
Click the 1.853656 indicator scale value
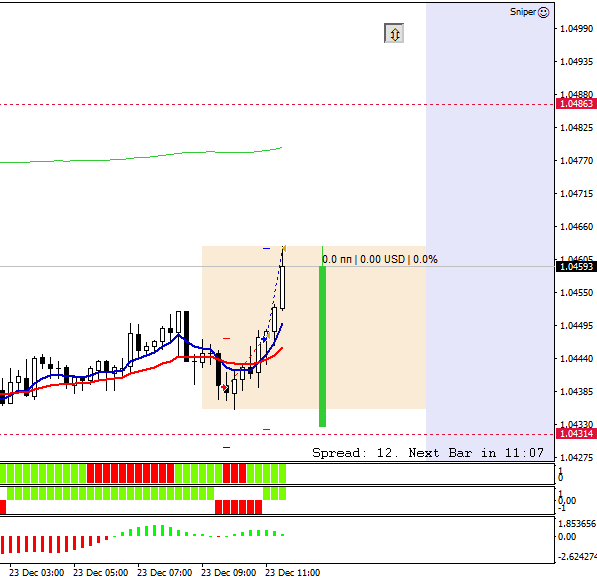577,524
